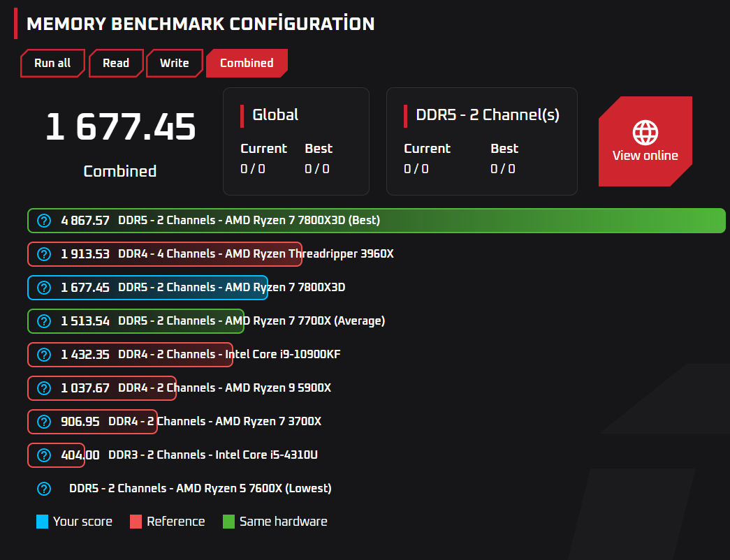Open help icon for Ryzen 5 7600X Lowest row
This screenshot has height=560, width=730.
pyautogui.click(x=44, y=489)
